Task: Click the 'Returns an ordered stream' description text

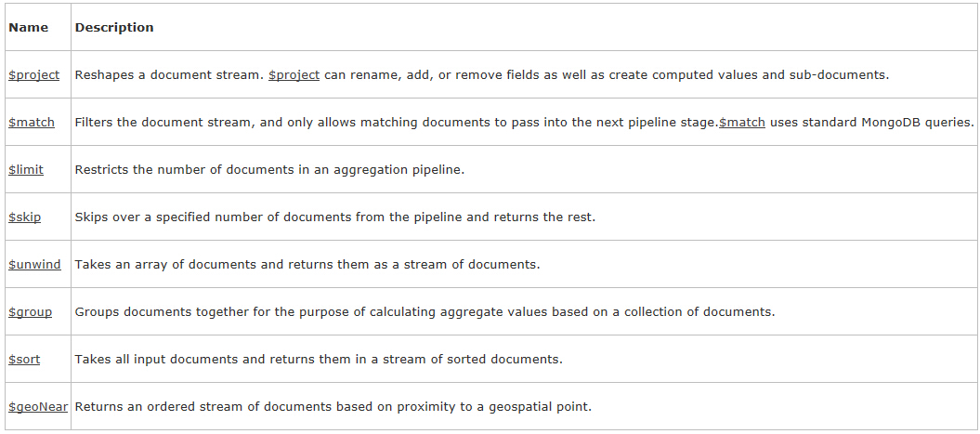Action: (x=333, y=406)
